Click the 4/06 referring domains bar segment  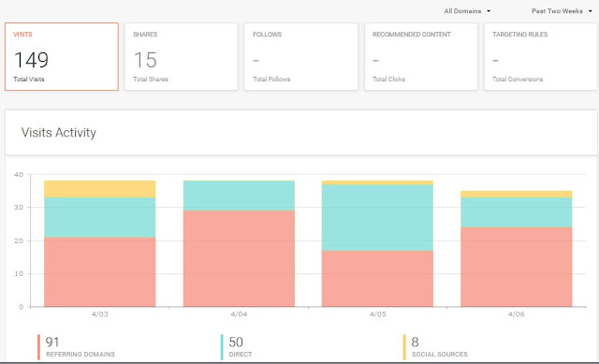516,267
